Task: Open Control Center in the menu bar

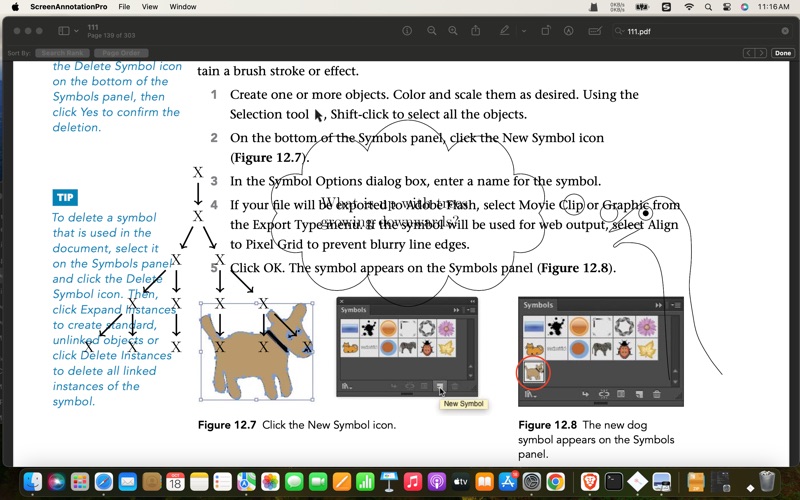Action: (x=727, y=7)
